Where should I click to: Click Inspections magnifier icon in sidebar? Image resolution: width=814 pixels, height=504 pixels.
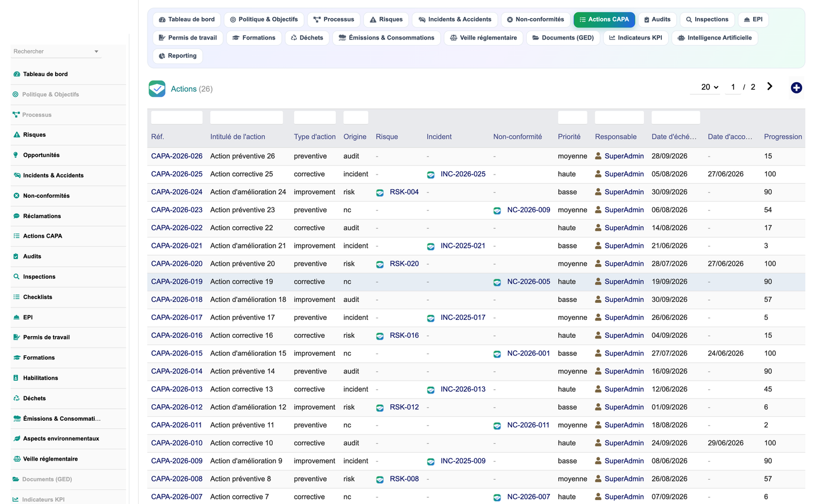point(16,277)
